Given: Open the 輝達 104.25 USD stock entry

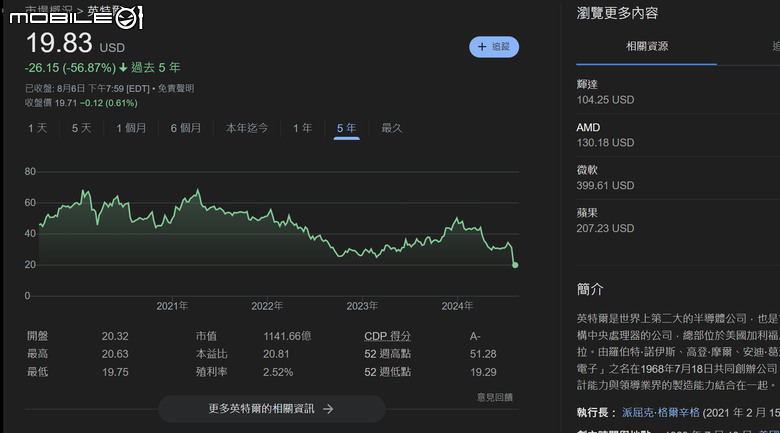Looking at the screenshot, I should 678,93.
